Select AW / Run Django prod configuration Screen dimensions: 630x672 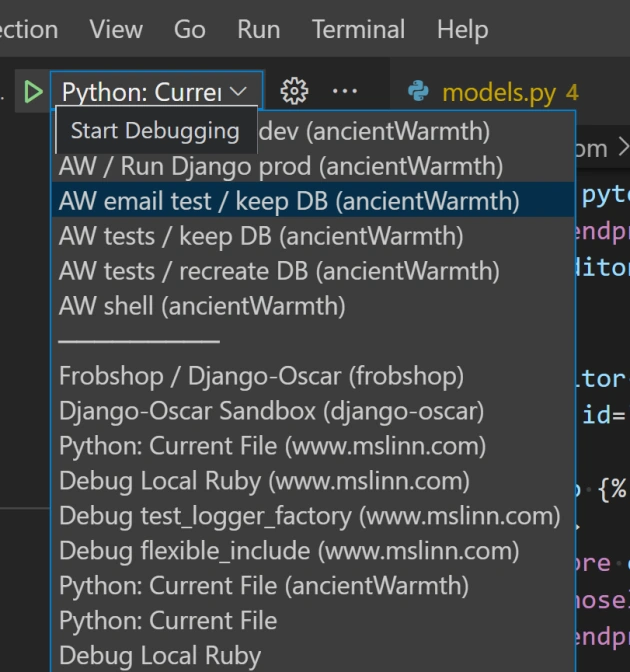pyautogui.click(x=280, y=166)
